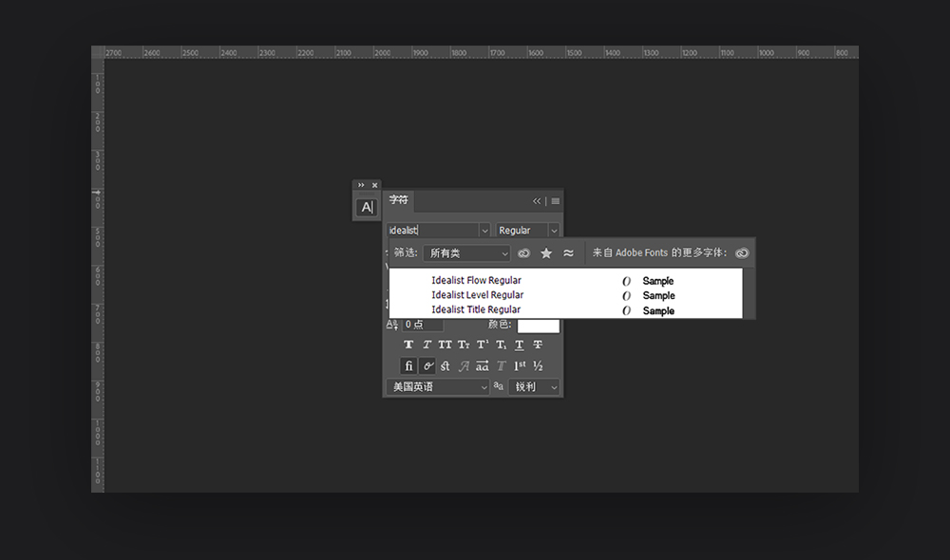
Task: Show only favorite fonts with the star
Action: [x=546, y=253]
